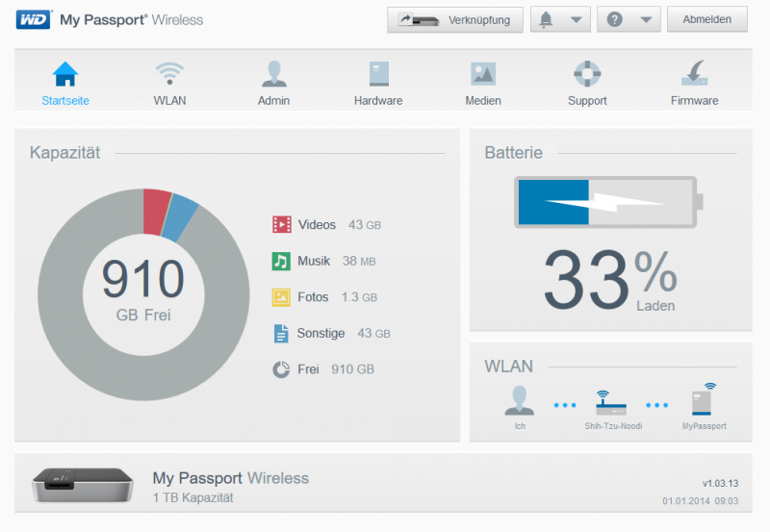Viewport: 770px width, 532px height.
Task: Click the Musik 38 MB text
Action: point(337,261)
